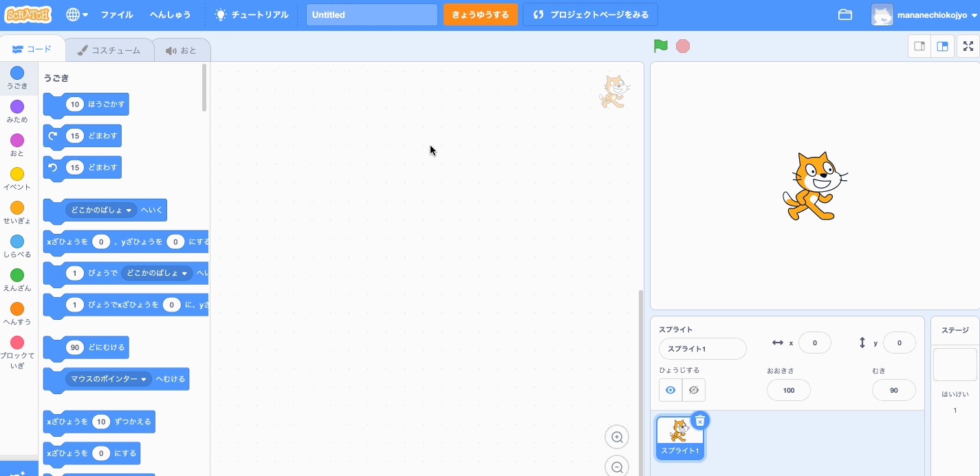Open the My Stuff folder icon
This screenshot has height=476, width=980.
(x=845, y=15)
